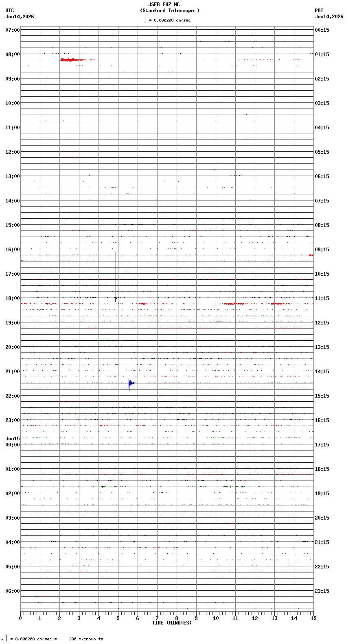Viewport: 346px width, 644px height.
Task: Click the scale bar symbol in the footer
Action: 6,638
